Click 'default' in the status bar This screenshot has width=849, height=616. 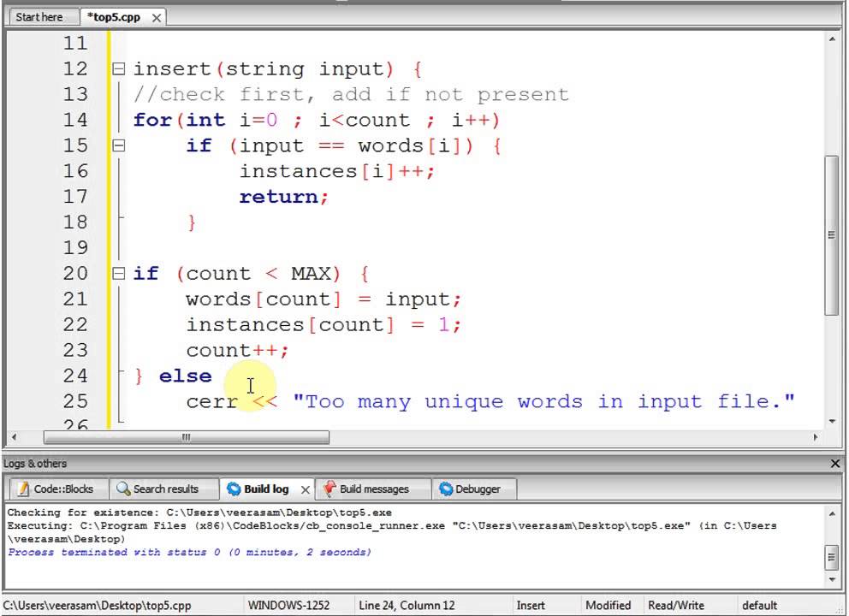[x=759, y=605]
